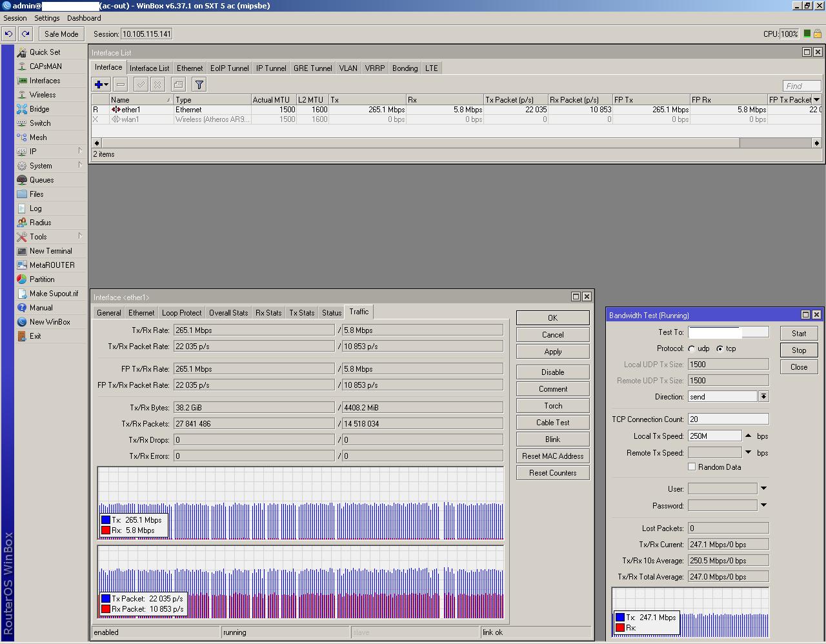The height and width of the screenshot is (644, 826).
Task: Open the Settings menu
Action: (x=47, y=18)
